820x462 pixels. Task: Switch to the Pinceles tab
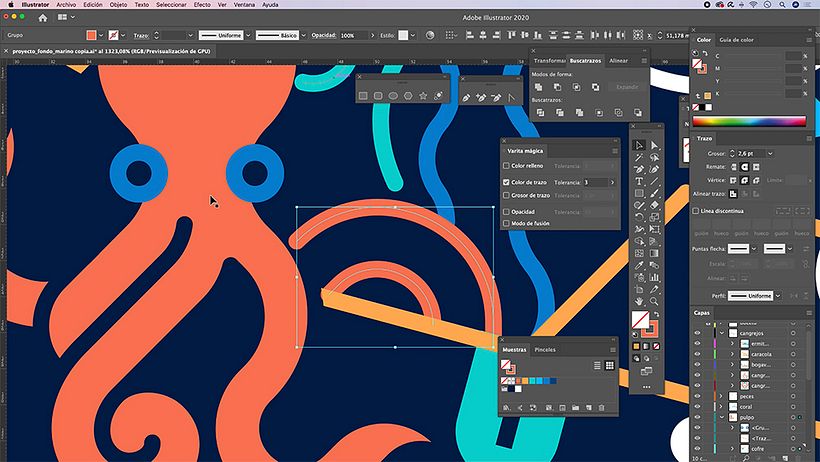tap(545, 350)
